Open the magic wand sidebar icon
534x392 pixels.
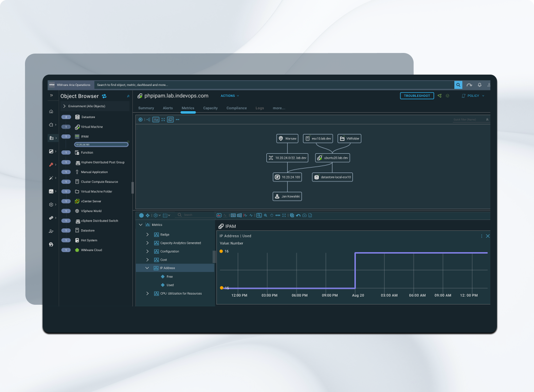[x=51, y=178]
